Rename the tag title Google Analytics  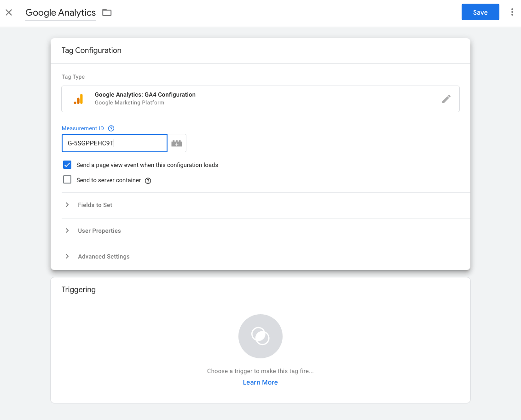[x=60, y=12]
